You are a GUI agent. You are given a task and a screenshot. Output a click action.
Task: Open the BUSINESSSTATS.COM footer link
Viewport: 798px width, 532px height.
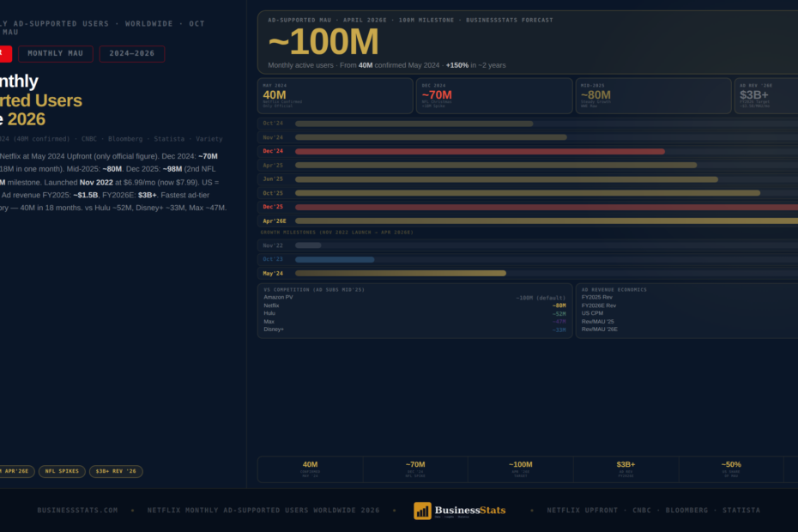77,510
